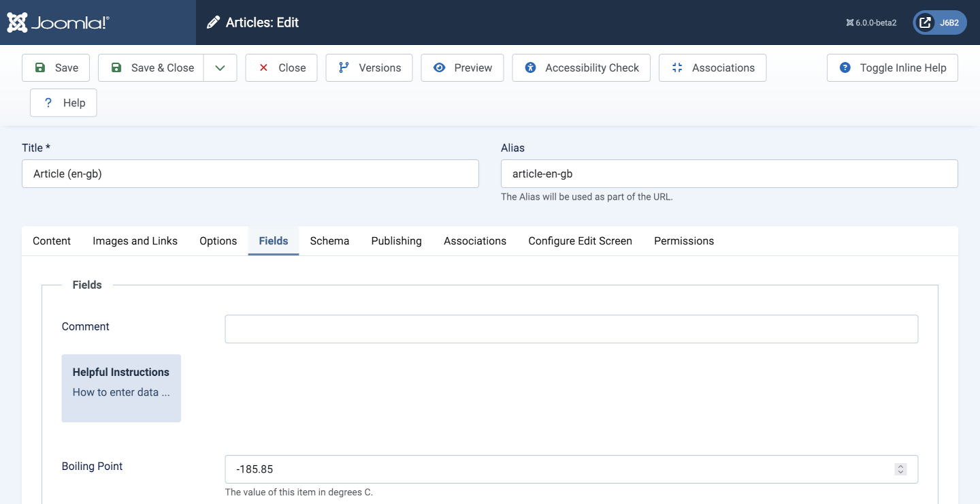The height and width of the screenshot is (504, 980).
Task: Click the Accessibility Check info icon
Action: tap(530, 67)
